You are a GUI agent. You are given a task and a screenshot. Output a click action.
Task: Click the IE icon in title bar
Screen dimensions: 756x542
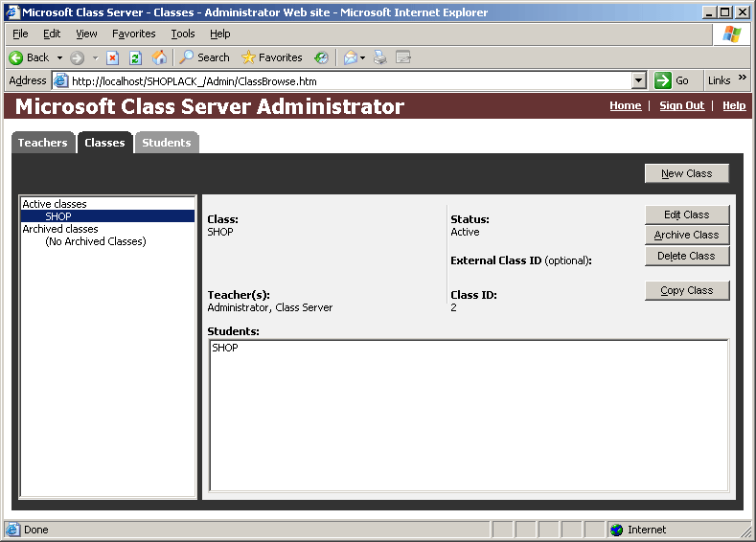[x=12, y=12]
